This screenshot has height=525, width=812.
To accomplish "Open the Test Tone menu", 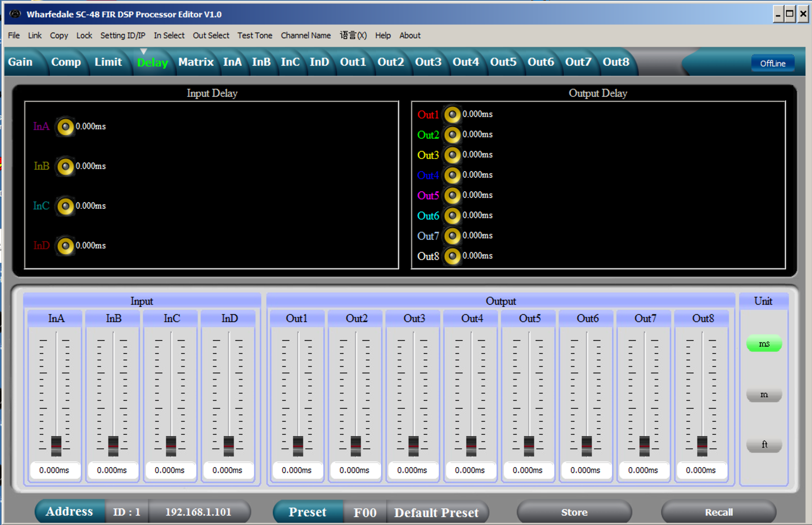I will click(x=254, y=35).
